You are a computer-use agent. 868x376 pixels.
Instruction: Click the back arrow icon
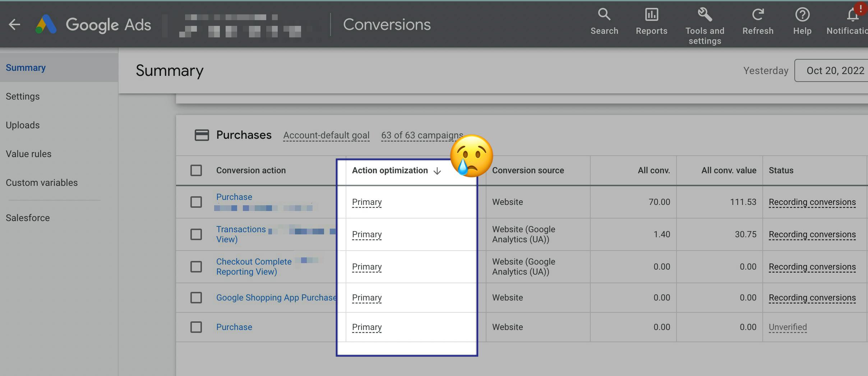pos(14,24)
